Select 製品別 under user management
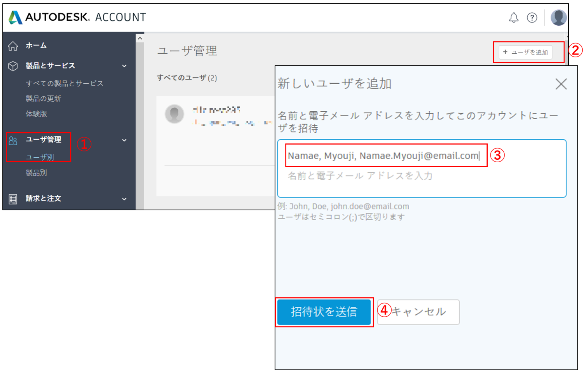588x373 pixels. [x=36, y=173]
